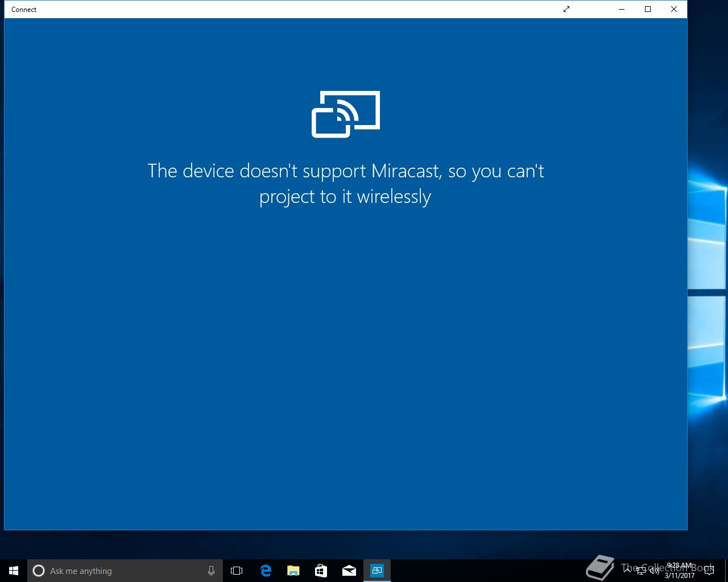Viewport: 728px width, 582px height.
Task: Open the Mail app from taskbar
Action: pyautogui.click(x=349, y=571)
